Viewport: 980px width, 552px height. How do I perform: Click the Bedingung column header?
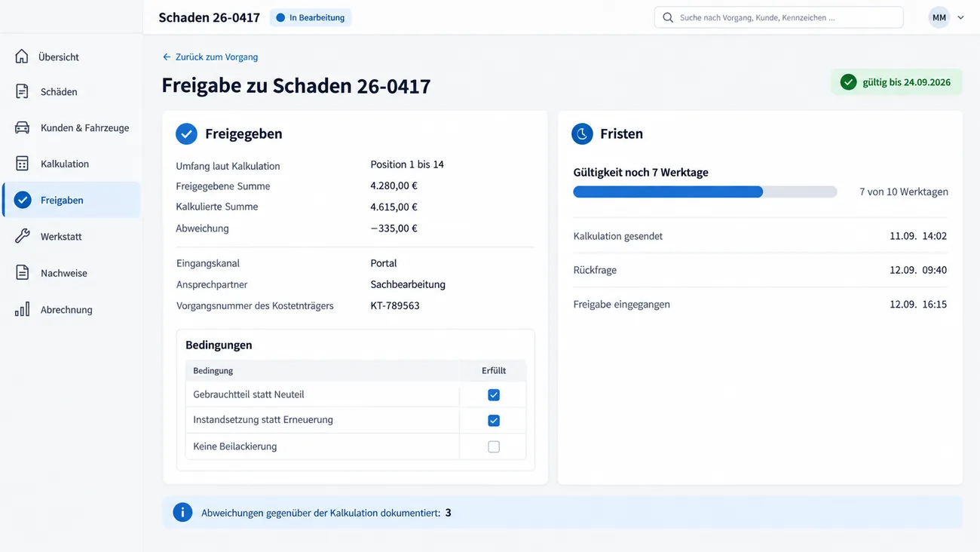click(213, 370)
